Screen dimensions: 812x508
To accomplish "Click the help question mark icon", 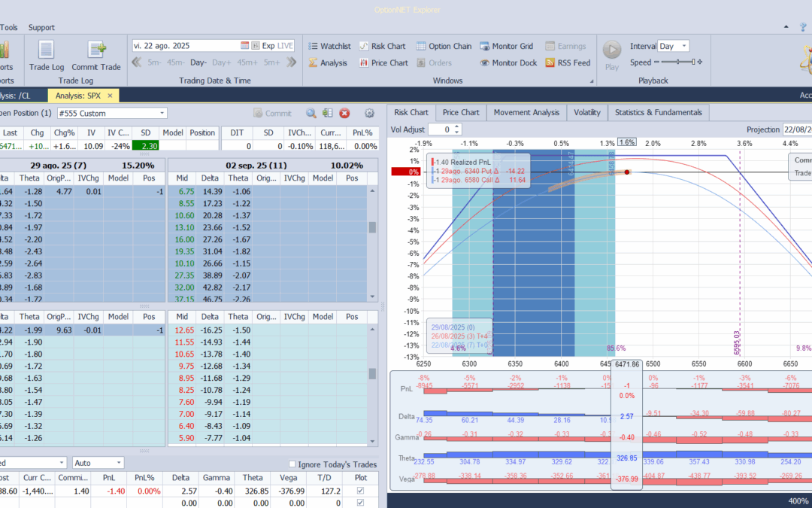I will coord(803,27).
